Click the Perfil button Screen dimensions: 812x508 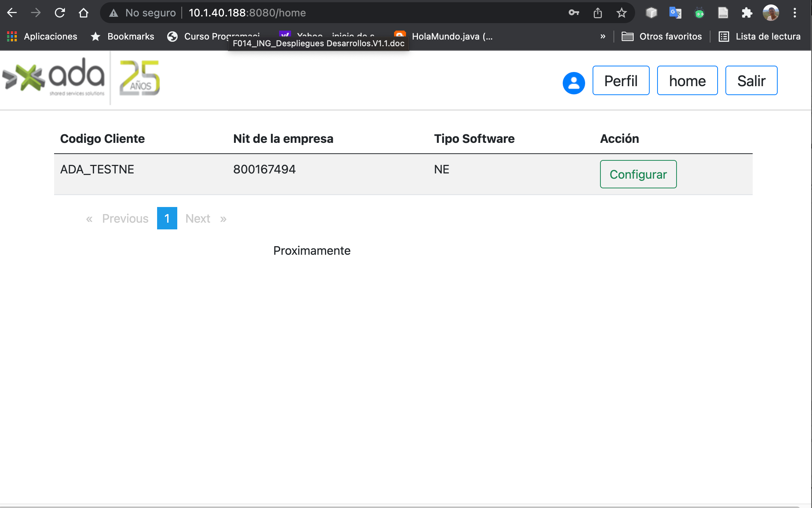621,81
